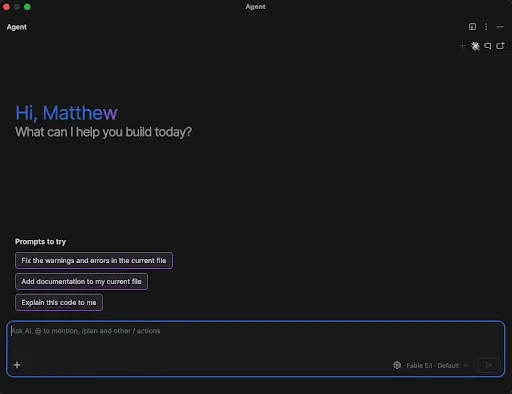Click the send arrow button
The width and height of the screenshot is (512, 394).
click(x=489, y=365)
